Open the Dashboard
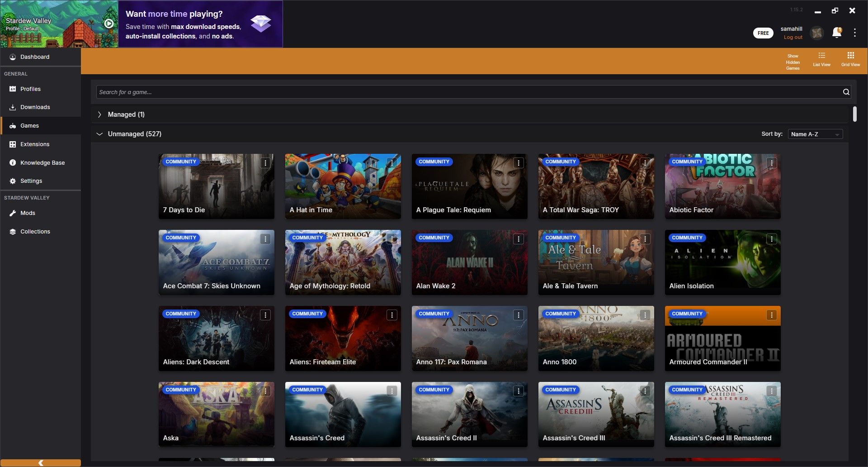Screen dimensions: 868x467 tap(35, 57)
